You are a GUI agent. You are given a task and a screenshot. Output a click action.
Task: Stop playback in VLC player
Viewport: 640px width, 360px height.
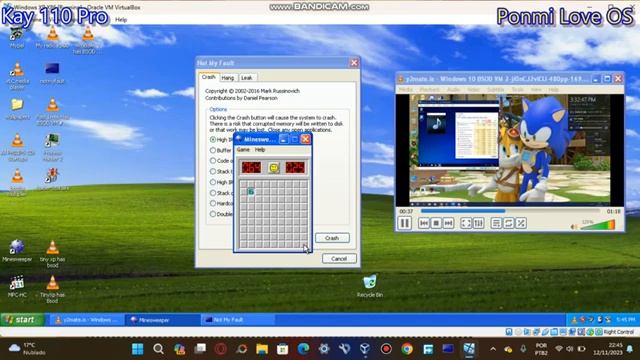[436, 223]
